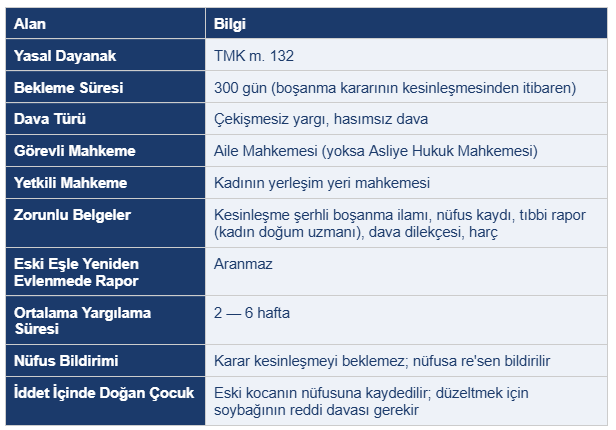Click the 'Bilgi' column header
Image resolution: width=616 pixels, height=430 pixels.
point(230,23)
